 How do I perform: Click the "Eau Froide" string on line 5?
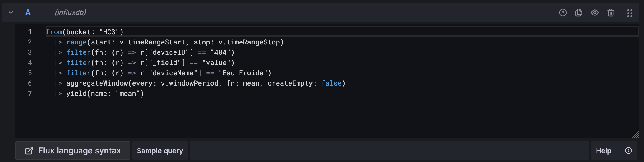(x=243, y=73)
